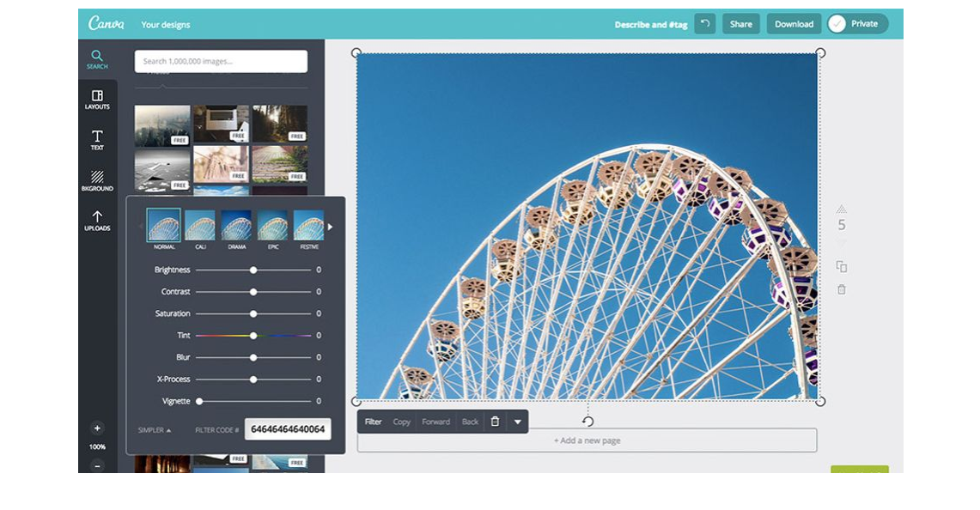
Task: Open the Search tab in the sidebar
Action: 97,59
